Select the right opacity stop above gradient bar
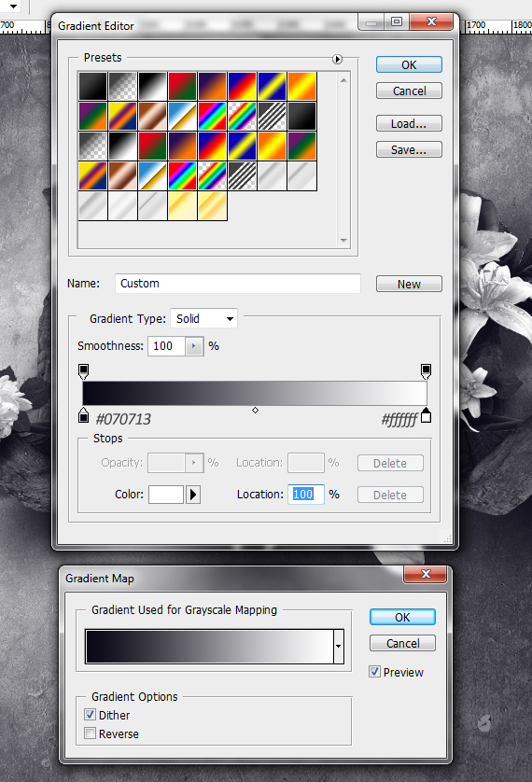Screen dimensions: 532x782 click(426, 371)
